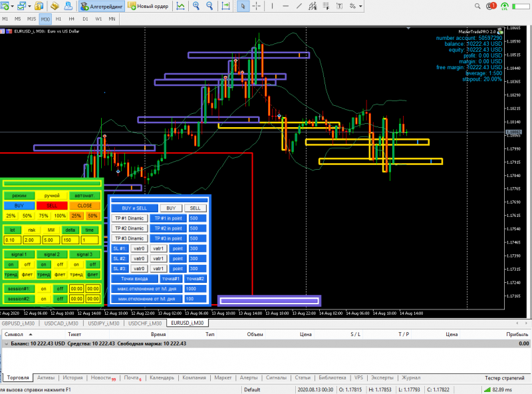Turn signal 1 on
Image resolution: width=532 pixels, height=394 pixels.
pos(11,265)
